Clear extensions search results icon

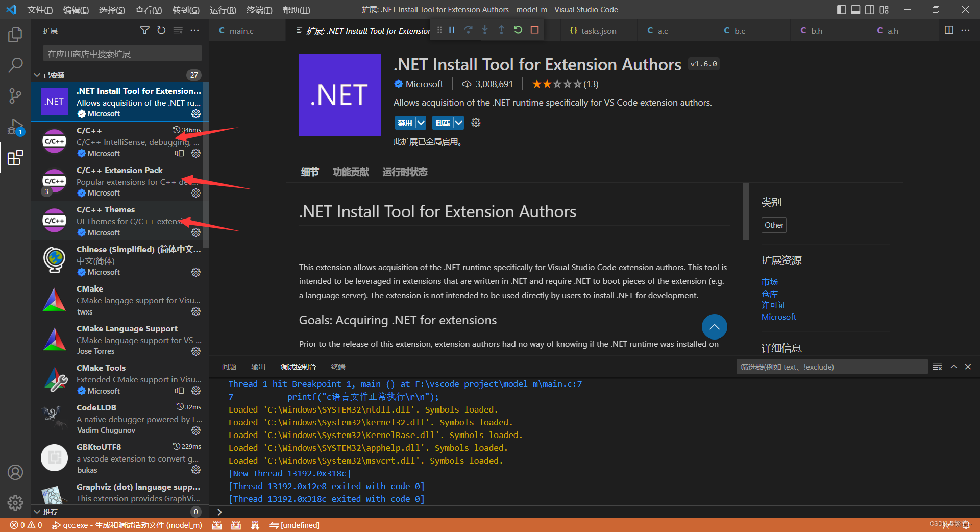point(178,31)
